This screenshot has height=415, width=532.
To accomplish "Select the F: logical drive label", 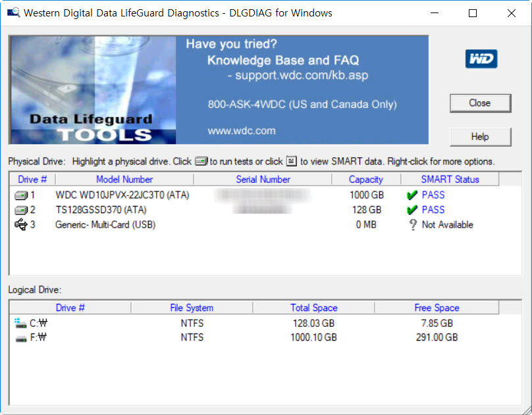I will [x=38, y=337].
